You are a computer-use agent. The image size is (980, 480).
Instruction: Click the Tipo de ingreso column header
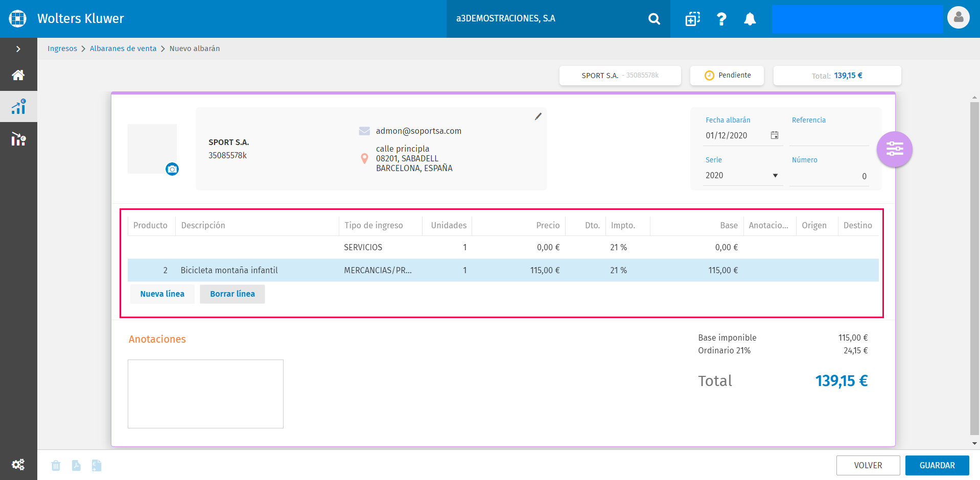[x=380, y=225]
